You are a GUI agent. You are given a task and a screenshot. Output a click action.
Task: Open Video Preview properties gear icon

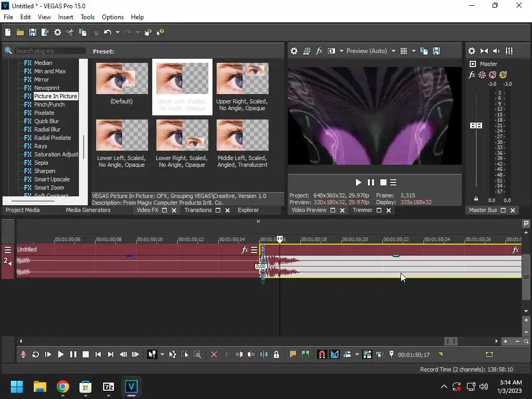(294, 51)
